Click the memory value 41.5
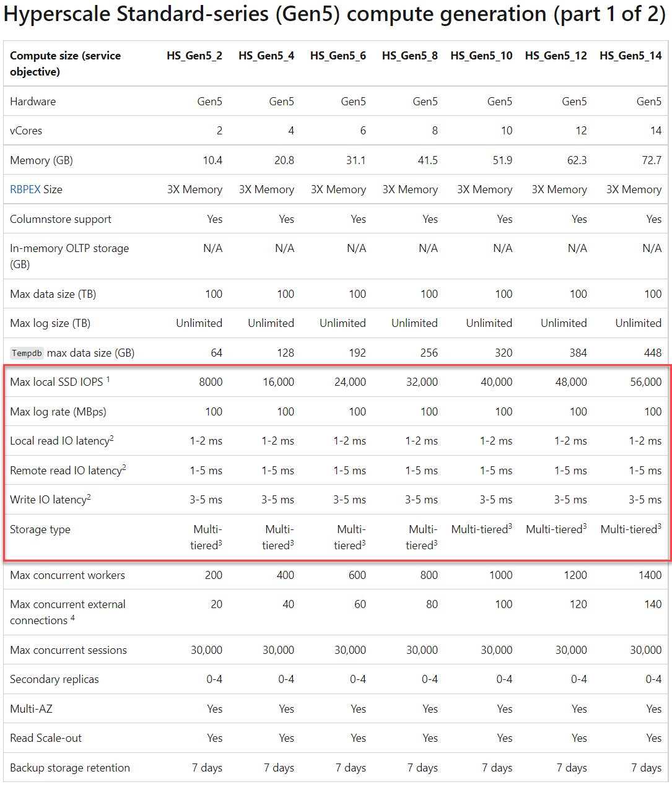Image resolution: width=672 pixels, height=787 pixels. click(428, 160)
